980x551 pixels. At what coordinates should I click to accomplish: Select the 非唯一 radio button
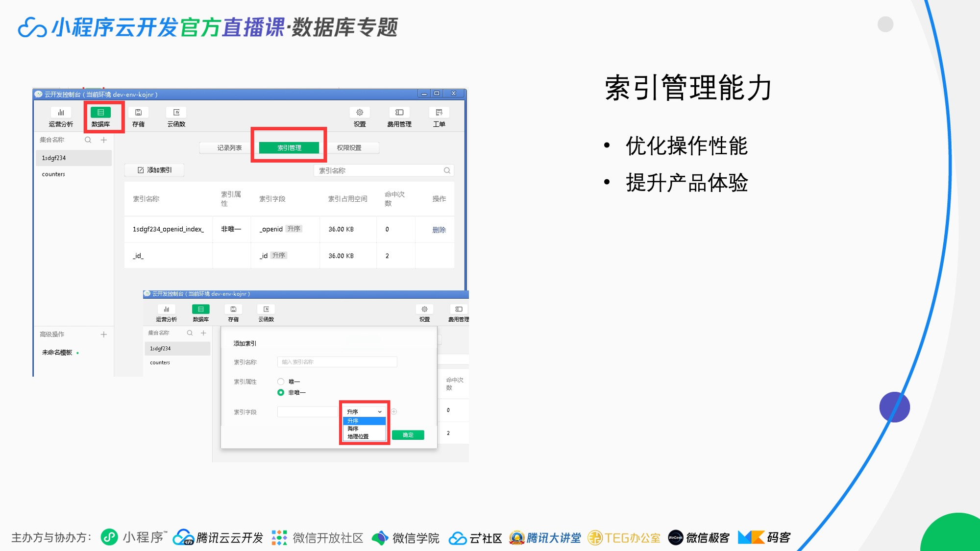[281, 392]
